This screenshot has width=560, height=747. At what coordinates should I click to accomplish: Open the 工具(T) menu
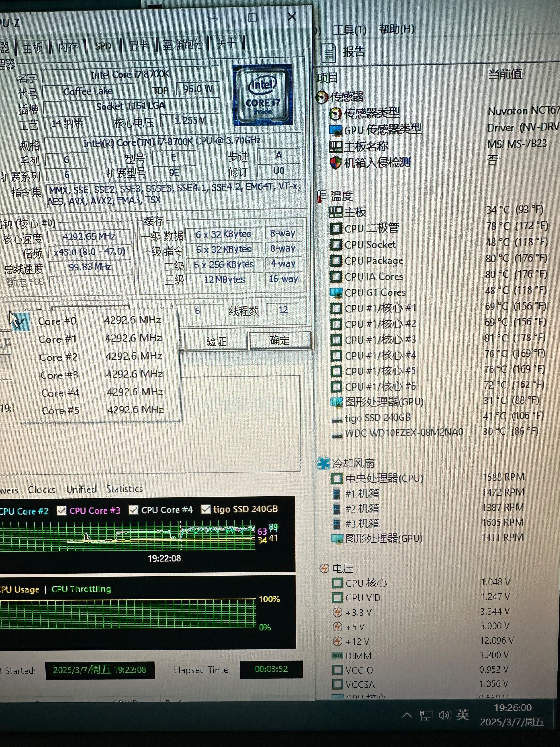pyautogui.click(x=350, y=30)
